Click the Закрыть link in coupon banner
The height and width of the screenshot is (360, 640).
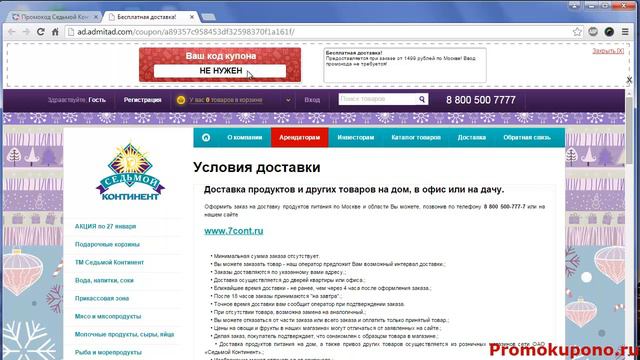[608, 51]
